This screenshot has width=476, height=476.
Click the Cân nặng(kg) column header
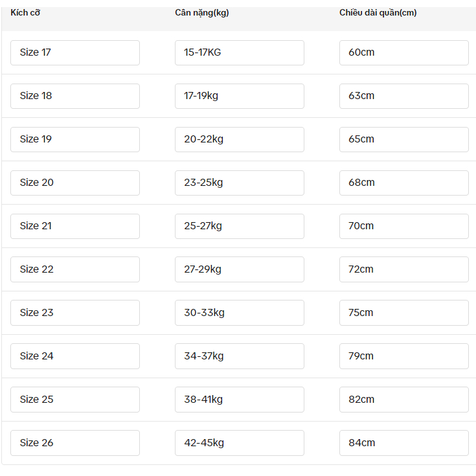point(202,13)
